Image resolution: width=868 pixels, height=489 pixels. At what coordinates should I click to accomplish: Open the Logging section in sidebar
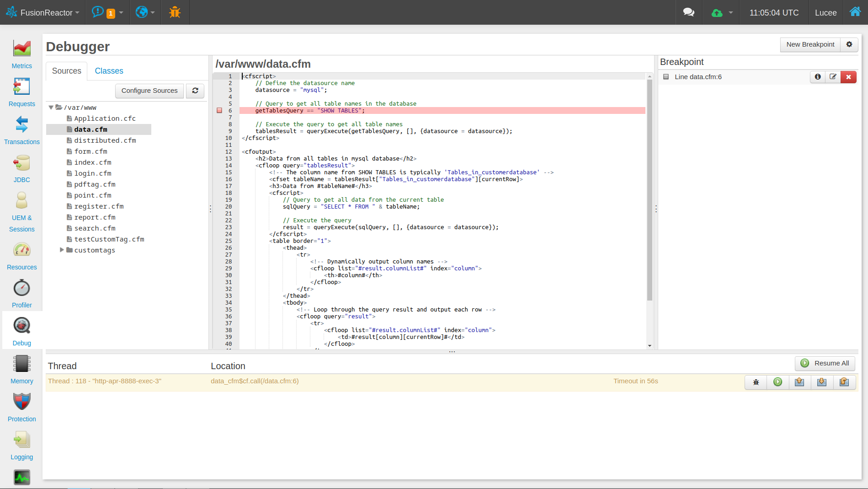22,445
